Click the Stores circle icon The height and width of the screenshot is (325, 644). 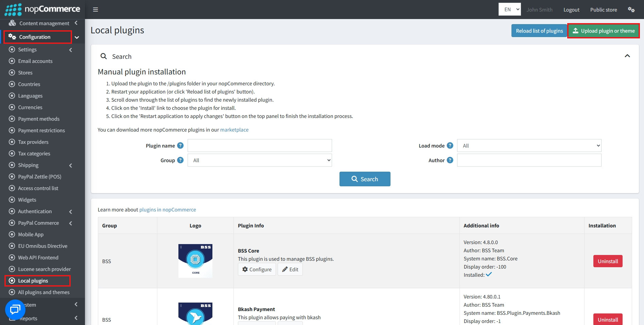coord(12,73)
